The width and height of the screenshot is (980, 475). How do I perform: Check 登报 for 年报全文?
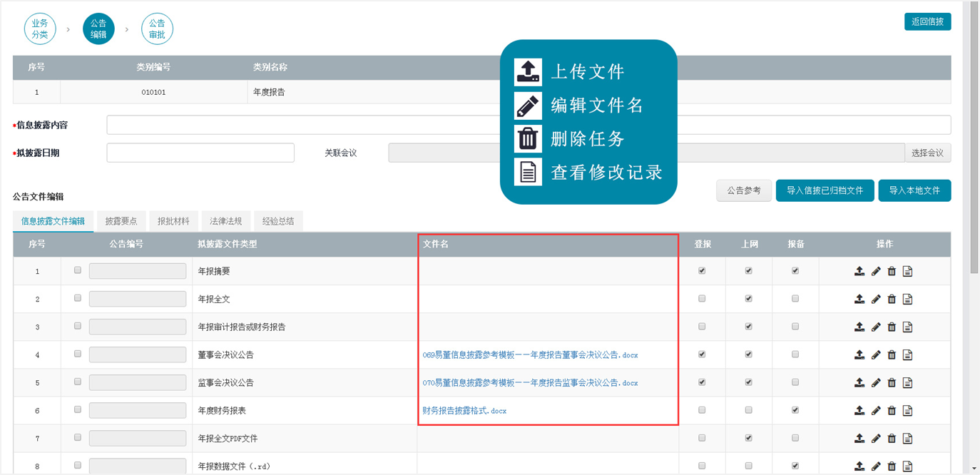[702, 298]
